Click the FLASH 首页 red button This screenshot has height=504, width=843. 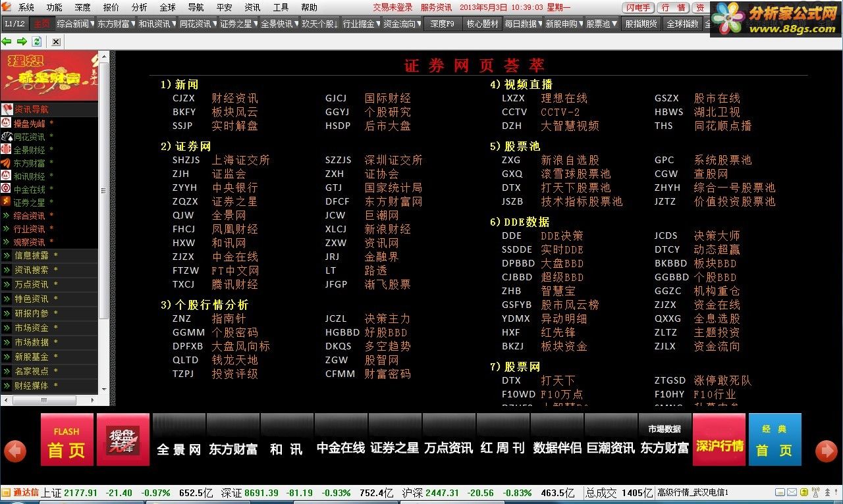pyautogui.click(x=67, y=439)
